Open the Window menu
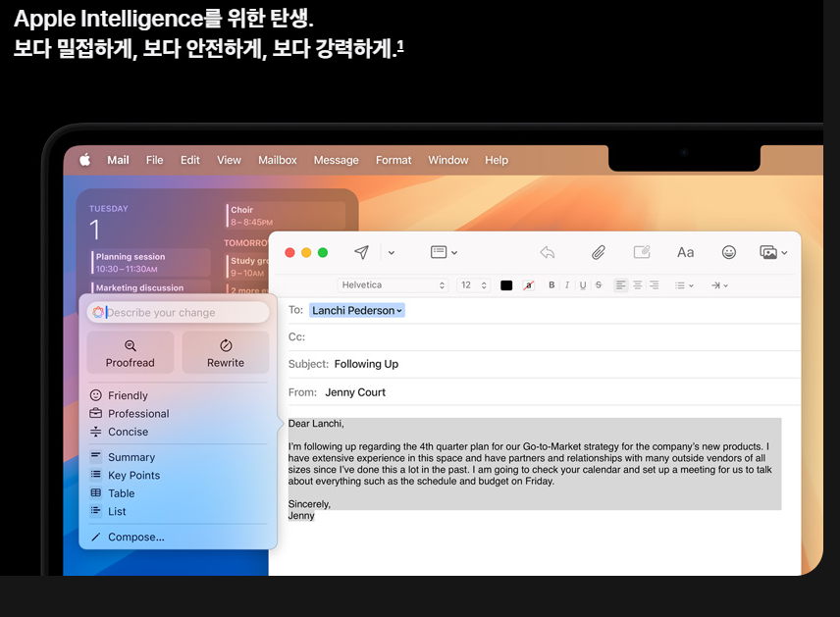Screen dimensions: 840x617 [x=447, y=160]
